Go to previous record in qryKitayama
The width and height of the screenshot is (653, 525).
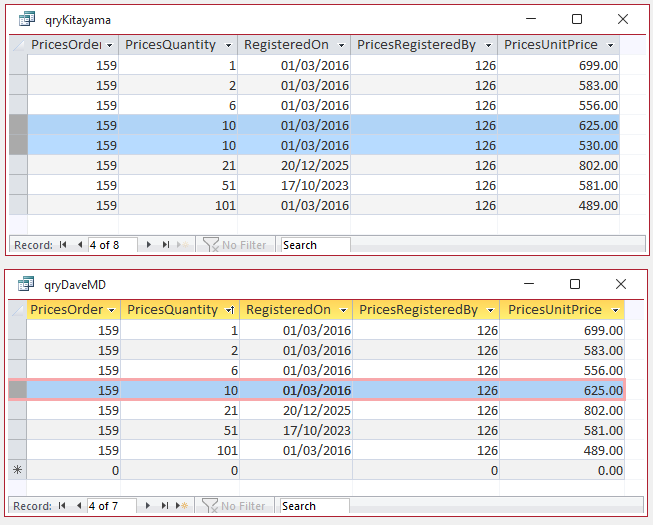pyautogui.click(x=78, y=245)
